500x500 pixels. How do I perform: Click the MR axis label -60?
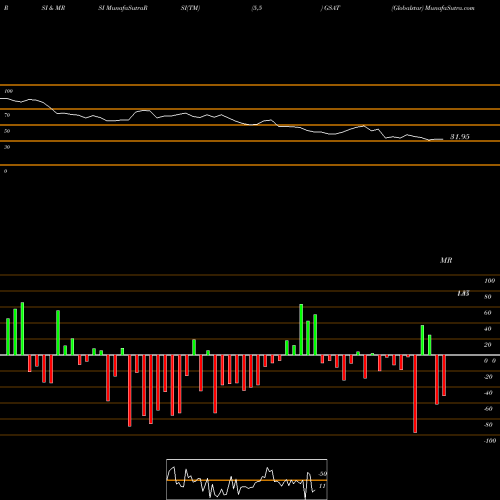pos(488,409)
